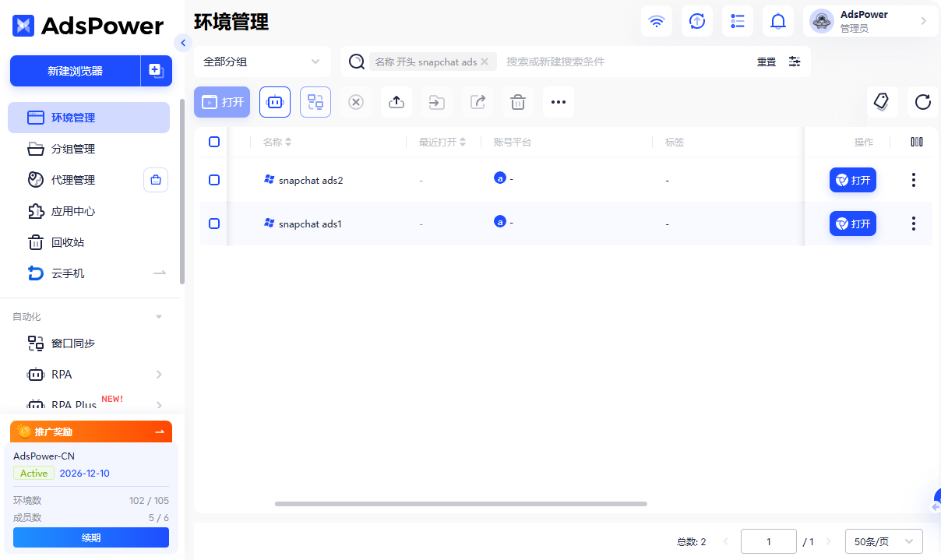The height and width of the screenshot is (560, 941).
Task: Open batch create browser icon
Action: 157,71
